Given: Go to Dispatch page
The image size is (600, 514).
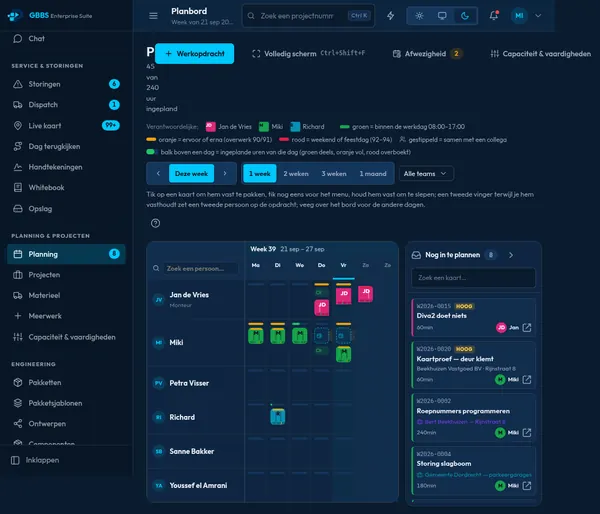Looking at the screenshot, I should point(66,104).
